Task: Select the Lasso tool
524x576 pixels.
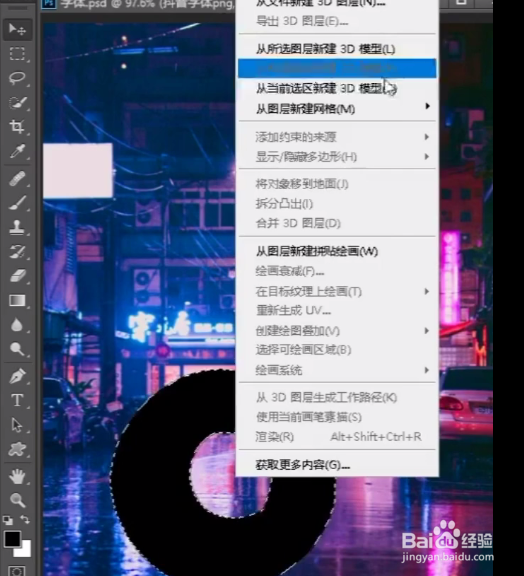Action: (17, 78)
